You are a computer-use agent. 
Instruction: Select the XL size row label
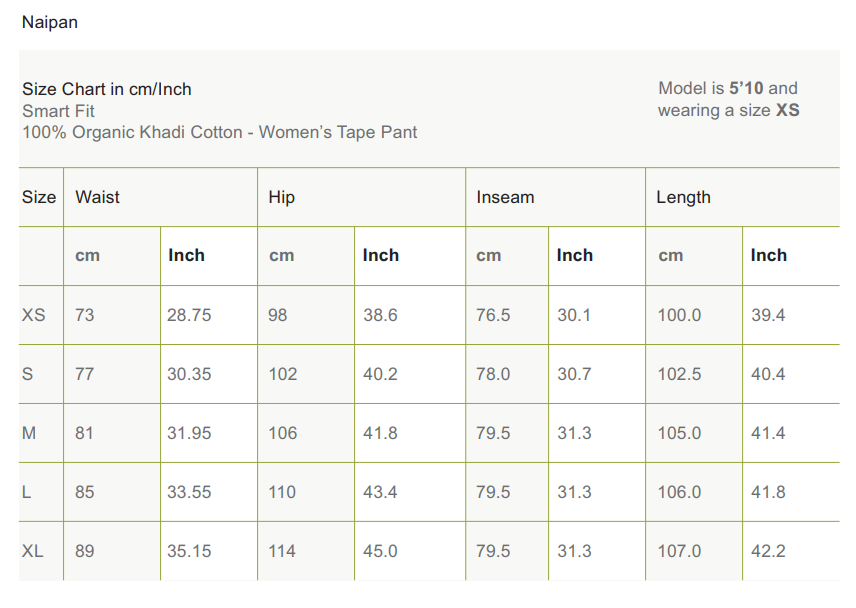coord(33,551)
